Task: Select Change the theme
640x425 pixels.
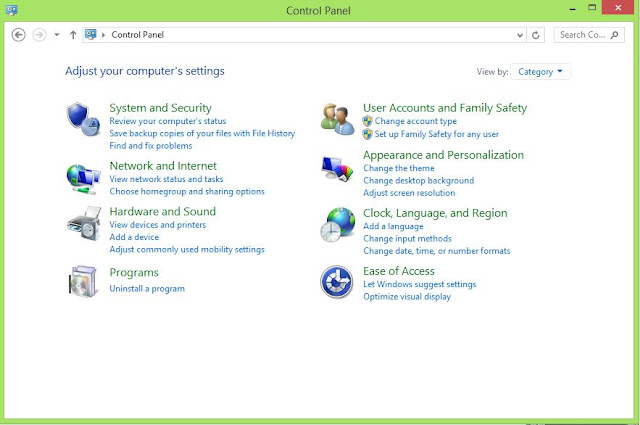Action: point(399,168)
